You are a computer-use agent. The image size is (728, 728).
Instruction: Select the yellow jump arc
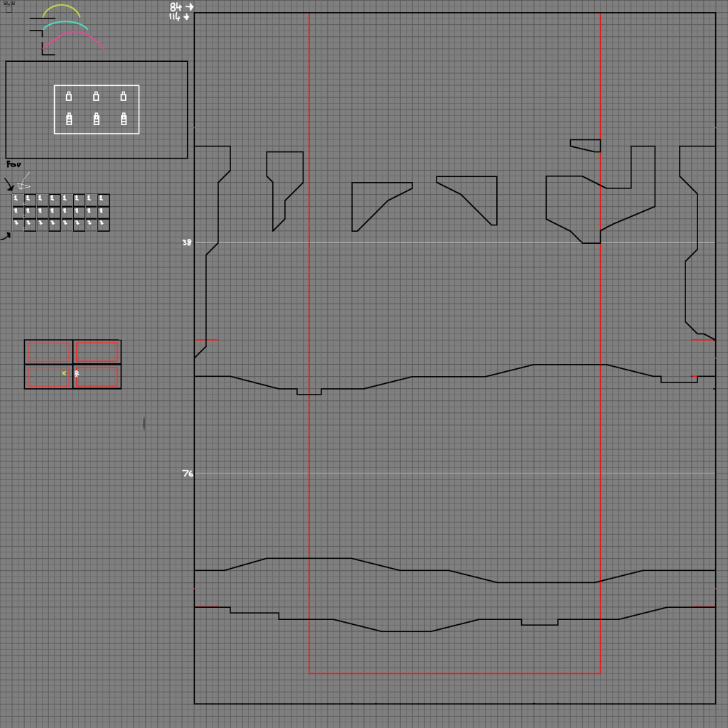pos(61,8)
